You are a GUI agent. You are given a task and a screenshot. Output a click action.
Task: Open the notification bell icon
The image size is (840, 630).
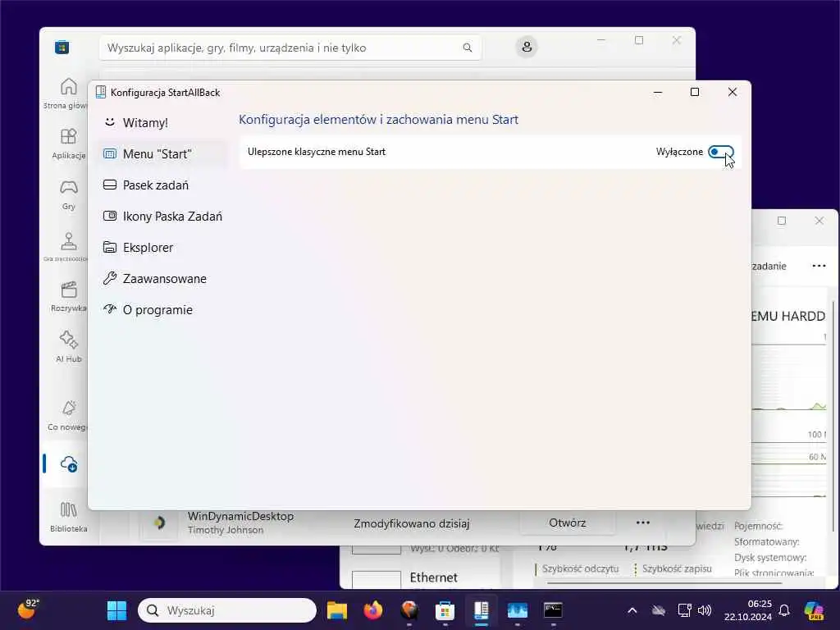pos(784,610)
